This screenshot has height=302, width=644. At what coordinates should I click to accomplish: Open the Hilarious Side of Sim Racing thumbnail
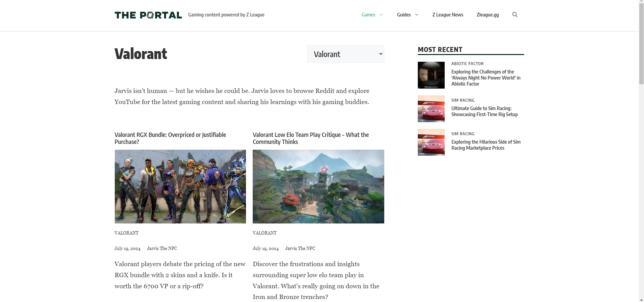pyautogui.click(x=431, y=142)
